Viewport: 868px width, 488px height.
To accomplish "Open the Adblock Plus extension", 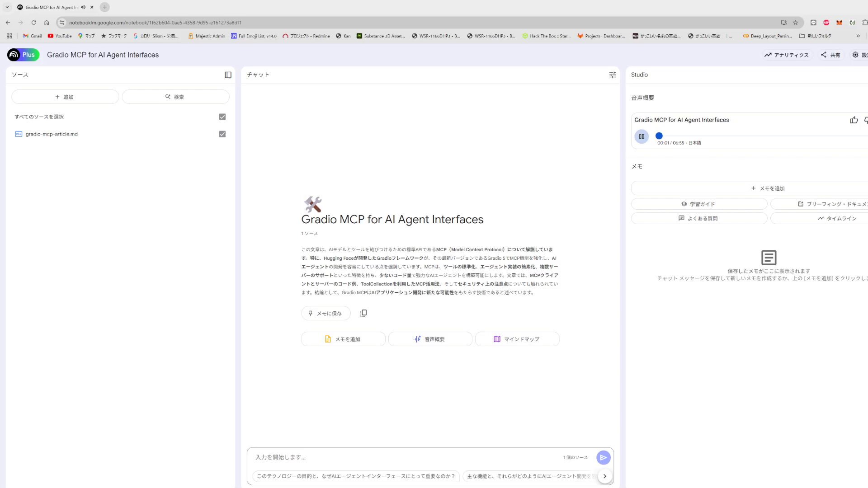I will (826, 23).
